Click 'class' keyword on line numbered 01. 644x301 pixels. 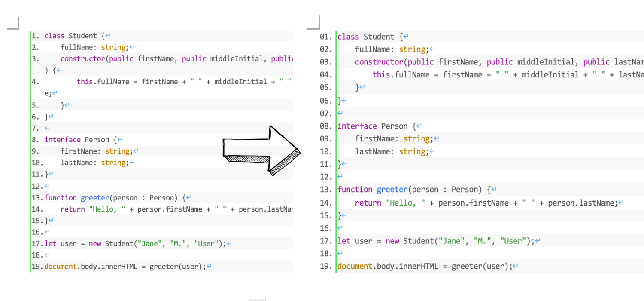[348, 37]
